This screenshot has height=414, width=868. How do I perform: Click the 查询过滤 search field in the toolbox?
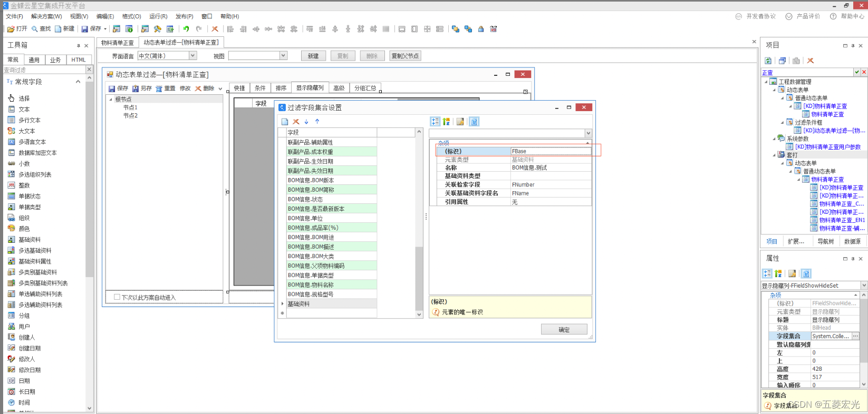pos(44,70)
